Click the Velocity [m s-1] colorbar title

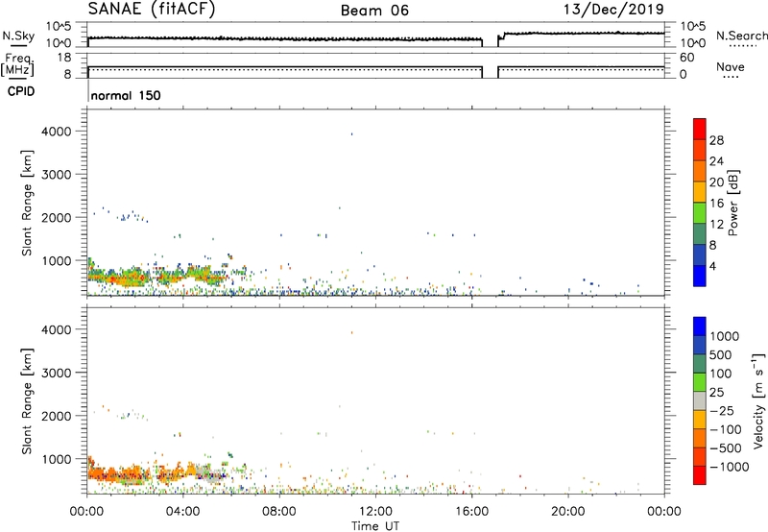pyautogui.click(x=758, y=400)
